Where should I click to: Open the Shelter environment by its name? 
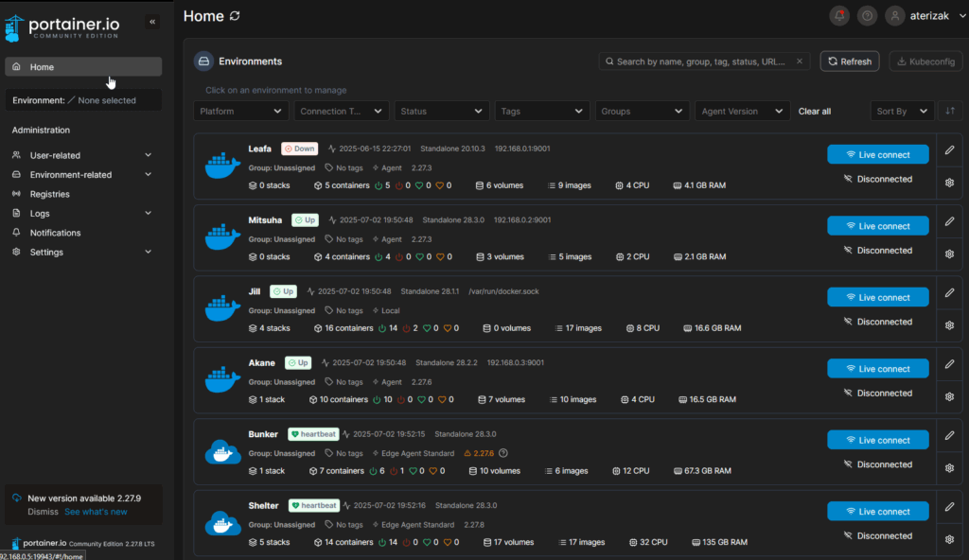(x=263, y=505)
